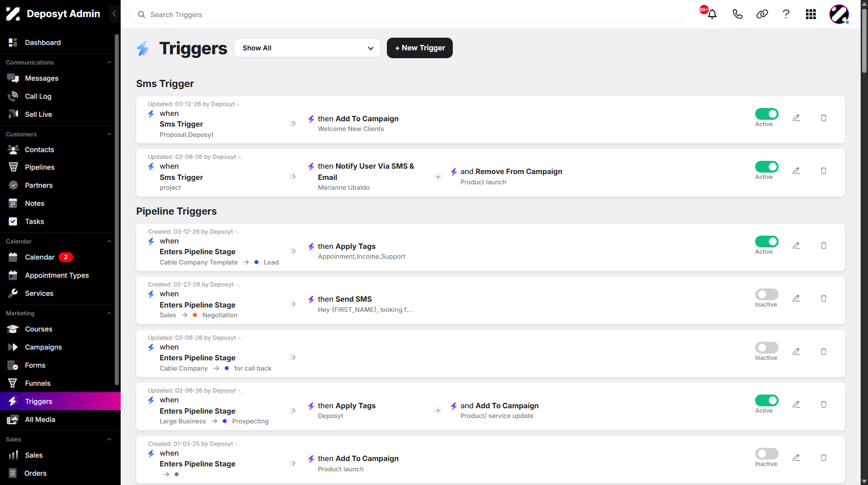The height and width of the screenshot is (485, 868).
Task: Click the + New Trigger button
Action: click(420, 48)
